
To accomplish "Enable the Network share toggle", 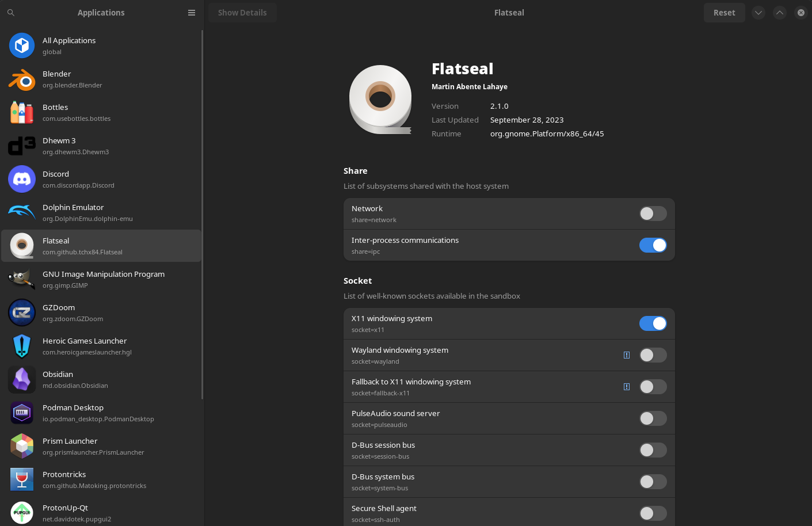I will pyautogui.click(x=653, y=214).
